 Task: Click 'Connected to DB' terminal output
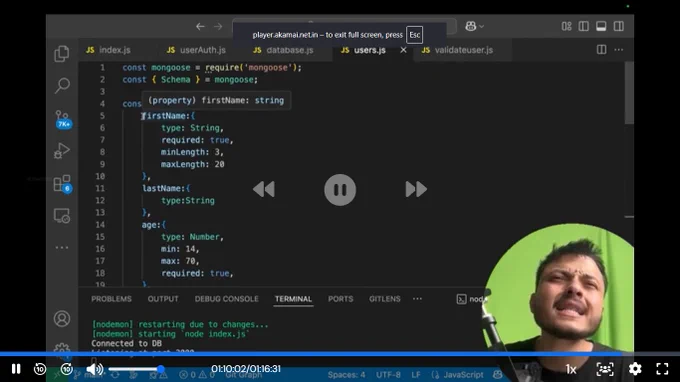click(126, 343)
